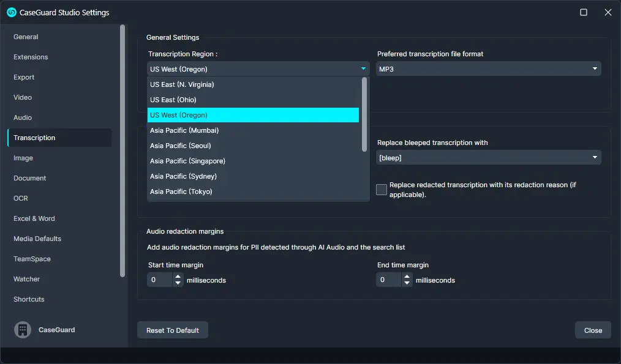Open the Video settings section
Image resolution: width=621 pixels, height=364 pixels.
pyautogui.click(x=59, y=97)
